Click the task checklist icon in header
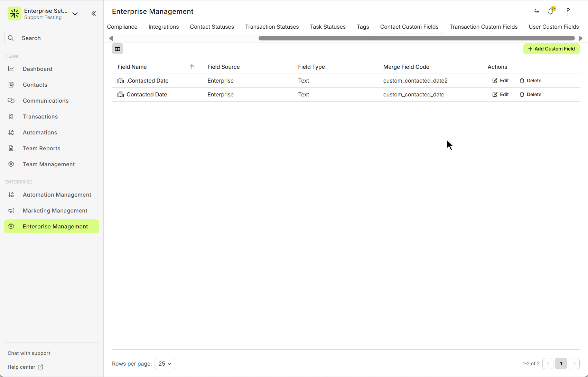 (x=537, y=11)
